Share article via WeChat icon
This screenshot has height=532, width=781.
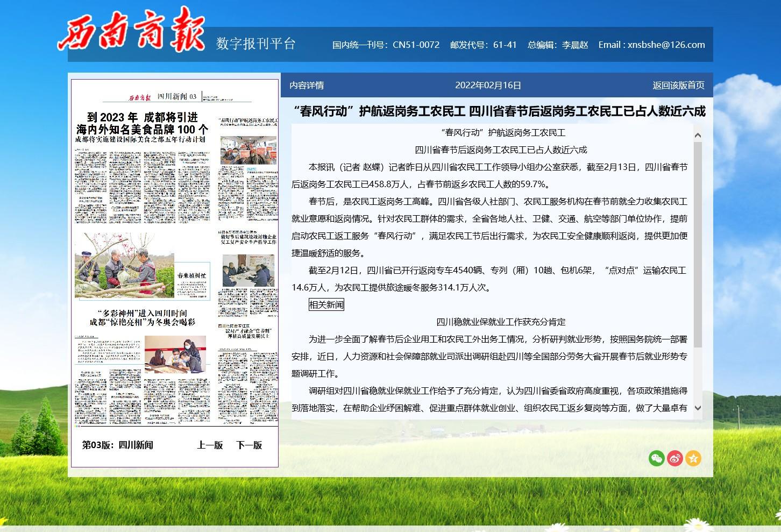coord(657,458)
